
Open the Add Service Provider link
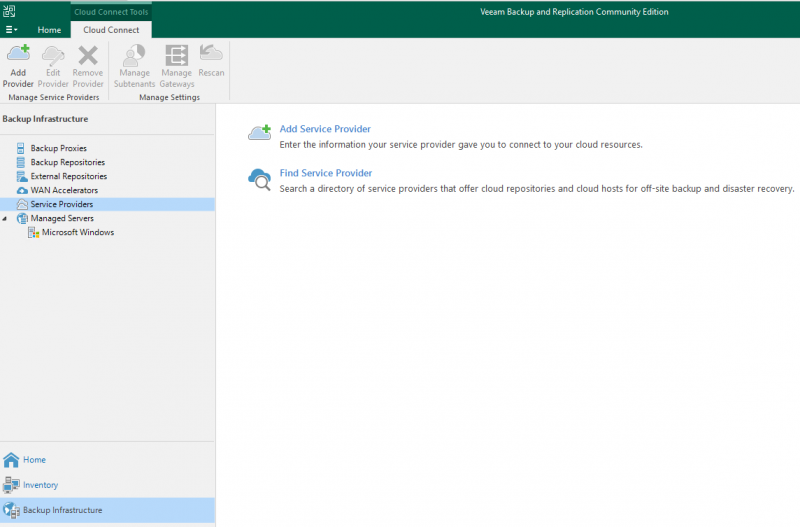[x=325, y=129]
